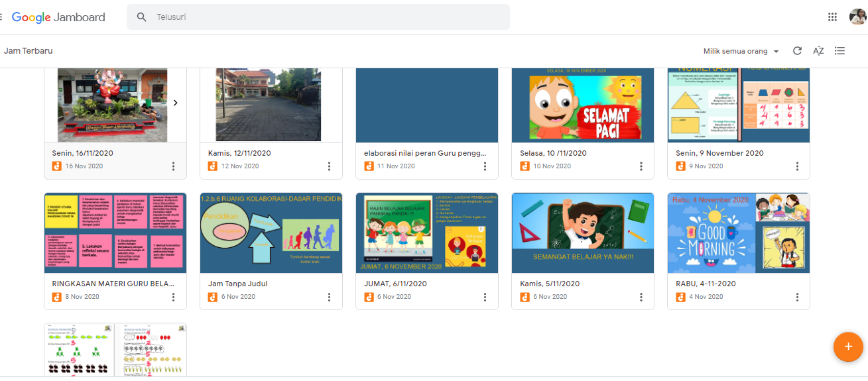Open more options for Selasa, 10/11/2020
The height and width of the screenshot is (381, 868).
(641, 166)
